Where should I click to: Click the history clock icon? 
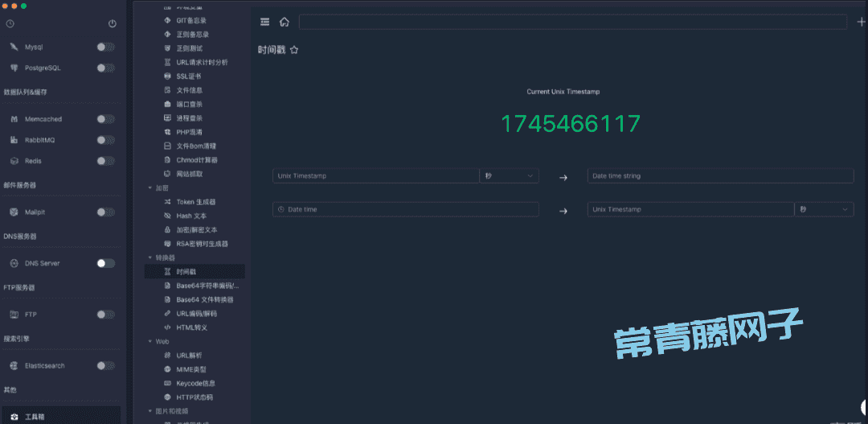coord(10,24)
